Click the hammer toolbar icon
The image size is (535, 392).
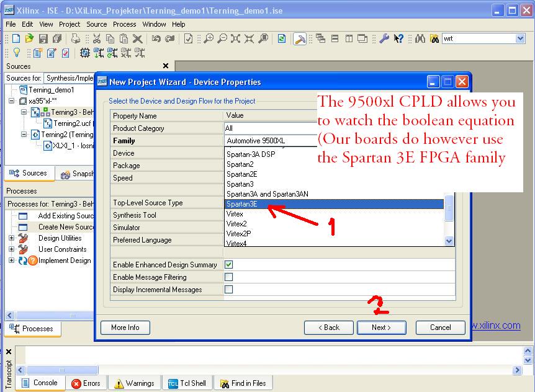pos(300,39)
